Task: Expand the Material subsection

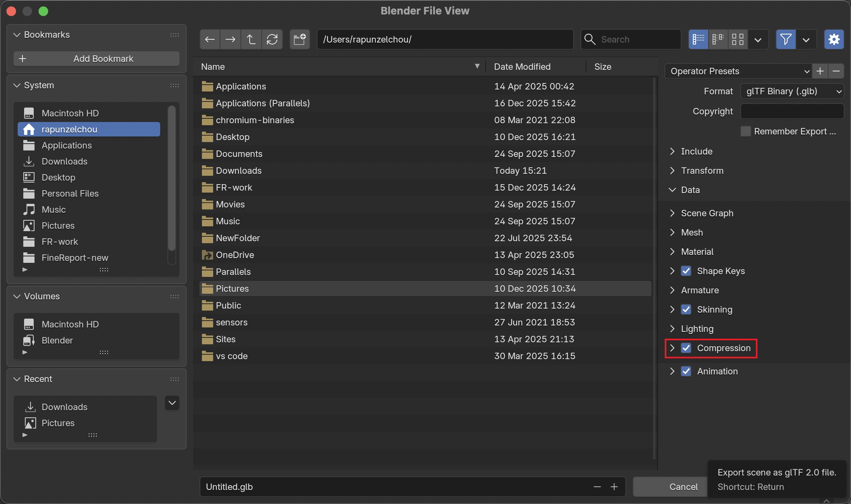Action: coord(672,252)
